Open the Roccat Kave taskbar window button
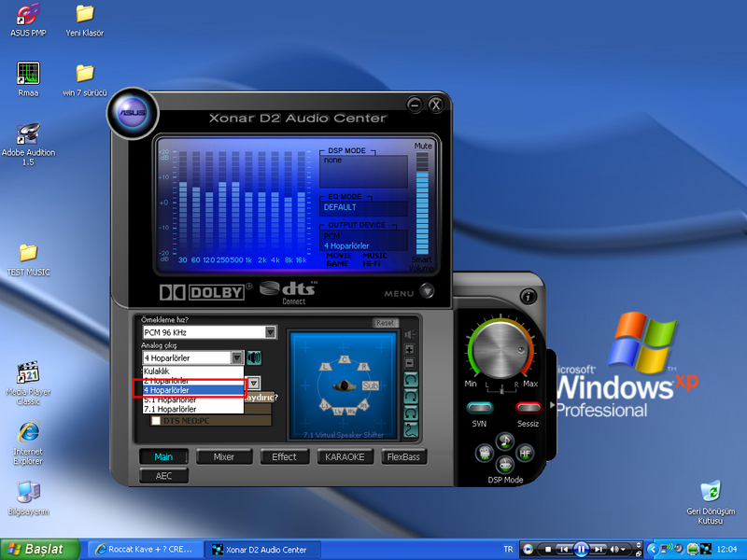747x560 pixels. coord(146,550)
